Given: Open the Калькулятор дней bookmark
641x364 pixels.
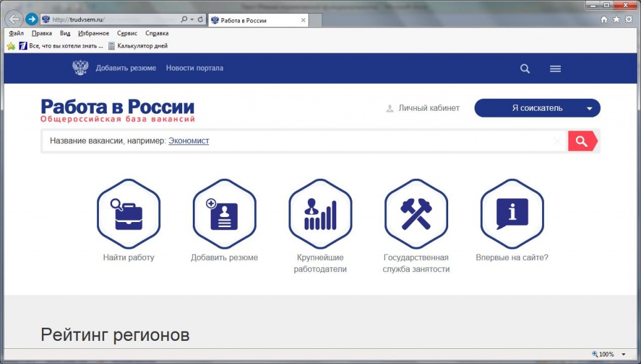Looking at the screenshot, I should (138, 46).
